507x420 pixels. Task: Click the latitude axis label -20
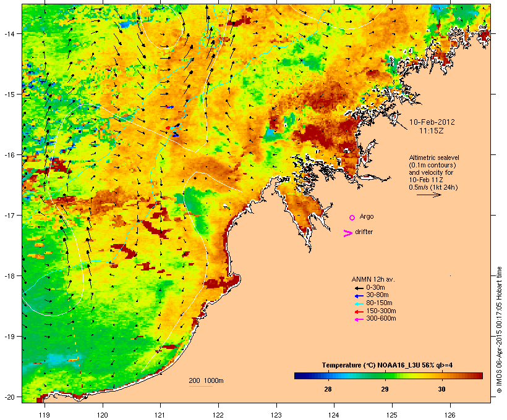[x=9, y=397]
